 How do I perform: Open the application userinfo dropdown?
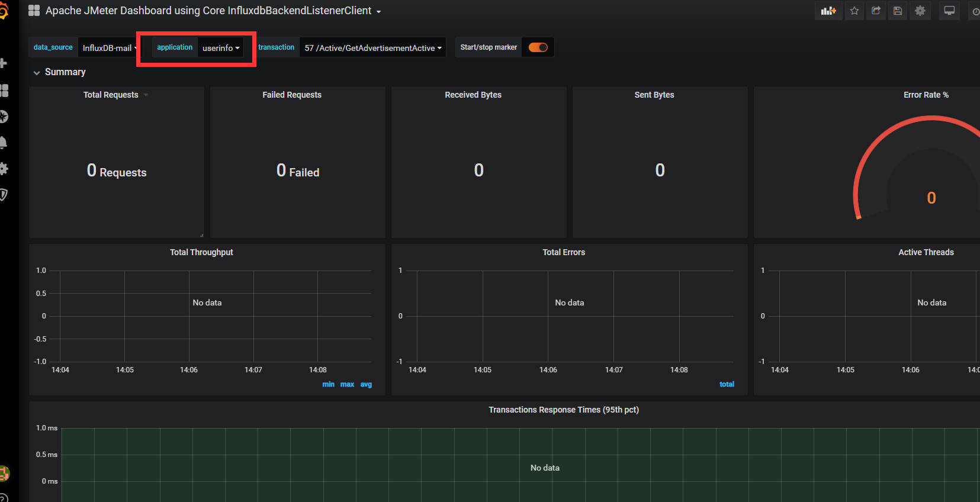click(x=221, y=48)
